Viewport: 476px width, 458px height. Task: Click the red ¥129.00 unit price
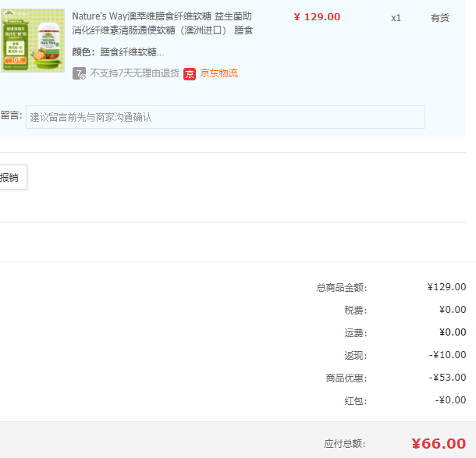[317, 17]
